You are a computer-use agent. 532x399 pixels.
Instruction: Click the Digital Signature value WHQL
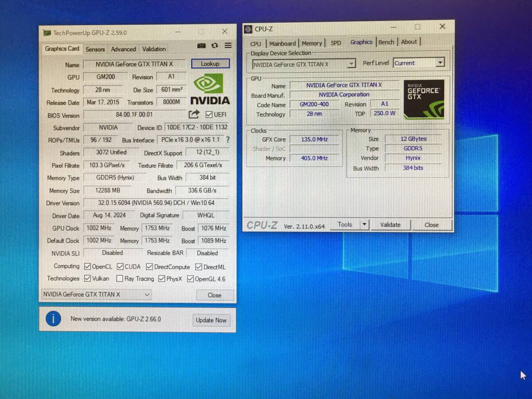click(x=206, y=215)
